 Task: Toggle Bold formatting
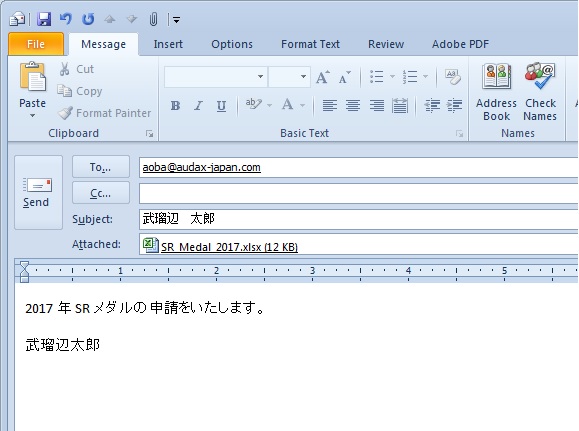(175, 106)
